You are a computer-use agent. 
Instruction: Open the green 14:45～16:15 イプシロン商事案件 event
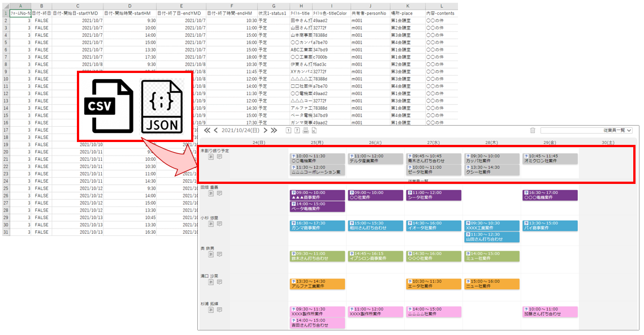375,256
